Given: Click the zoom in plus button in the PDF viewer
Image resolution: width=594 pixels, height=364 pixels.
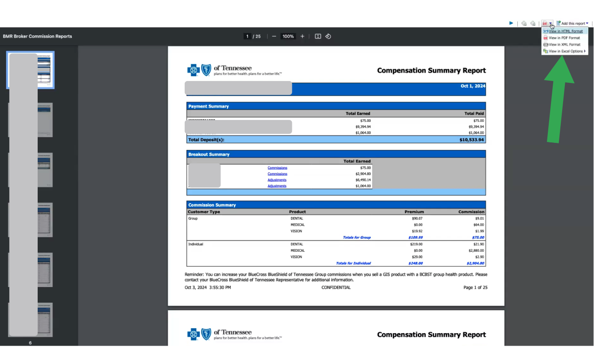Looking at the screenshot, I should 302,36.
